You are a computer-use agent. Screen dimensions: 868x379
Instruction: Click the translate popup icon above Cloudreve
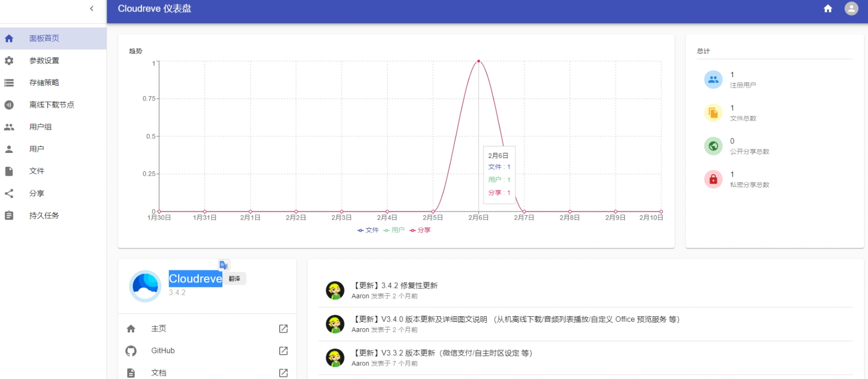(x=224, y=265)
